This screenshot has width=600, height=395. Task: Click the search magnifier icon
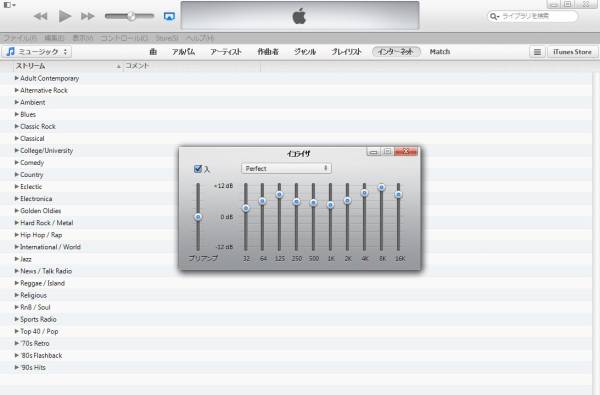(494, 16)
